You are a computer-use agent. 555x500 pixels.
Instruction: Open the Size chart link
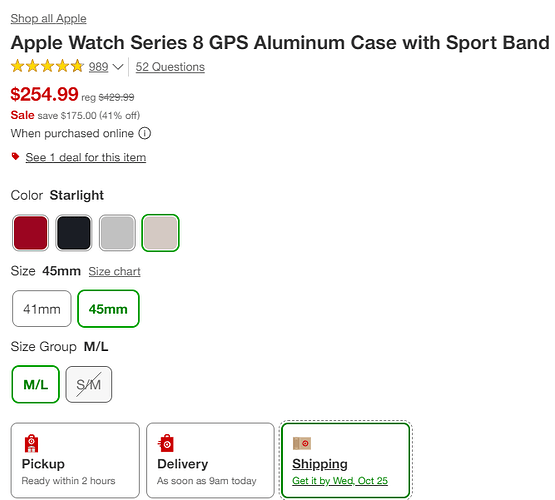coord(114,271)
